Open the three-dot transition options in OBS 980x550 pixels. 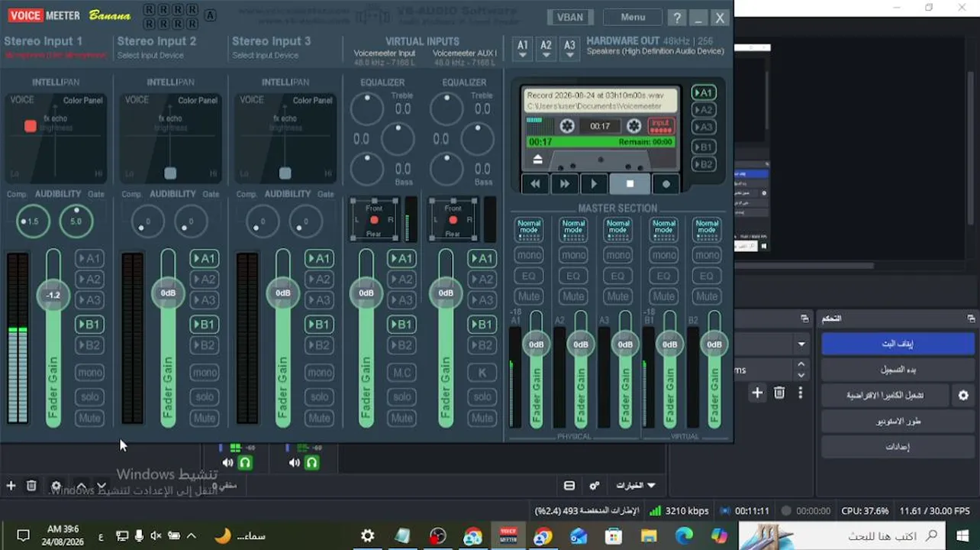click(x=800, y=393)
